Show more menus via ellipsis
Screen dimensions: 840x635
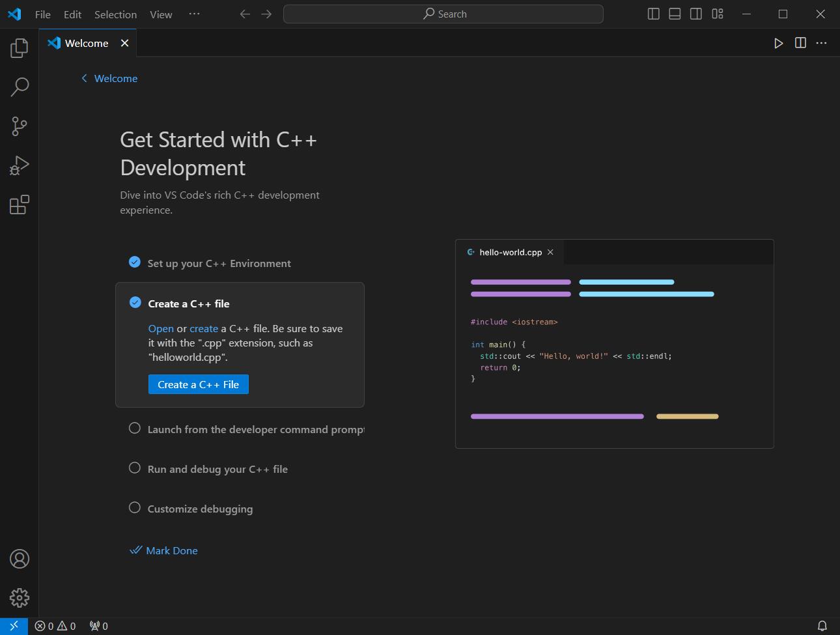194,14
